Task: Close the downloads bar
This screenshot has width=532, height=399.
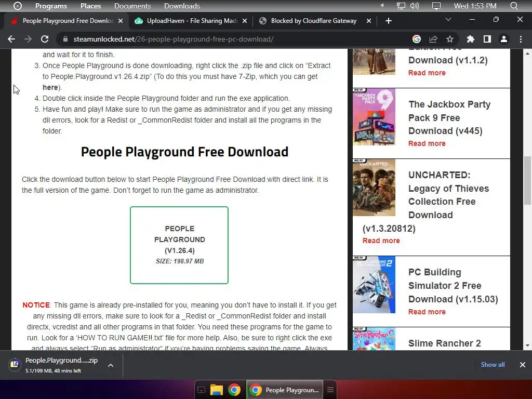Action: [523, 365]
